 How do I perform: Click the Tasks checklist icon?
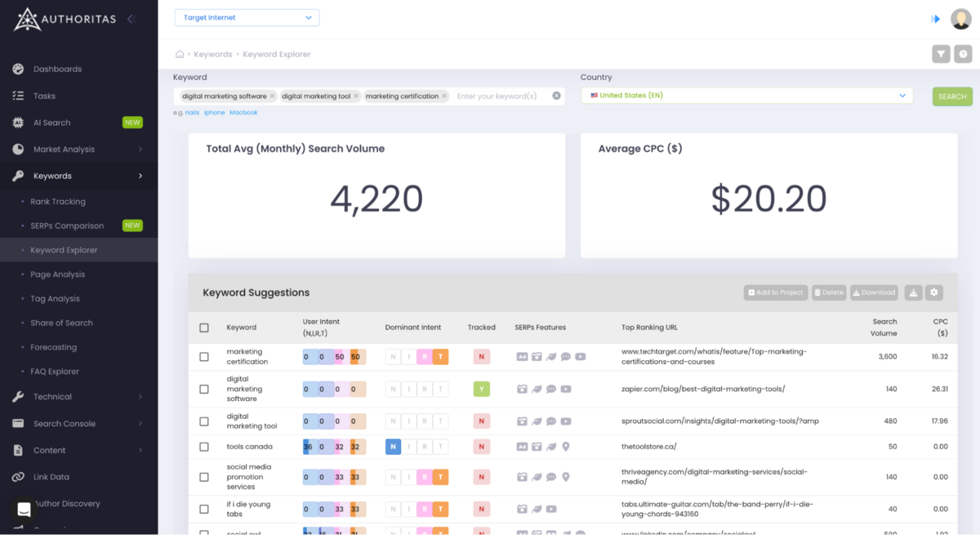pyautogui.click(x=18, y=96)
